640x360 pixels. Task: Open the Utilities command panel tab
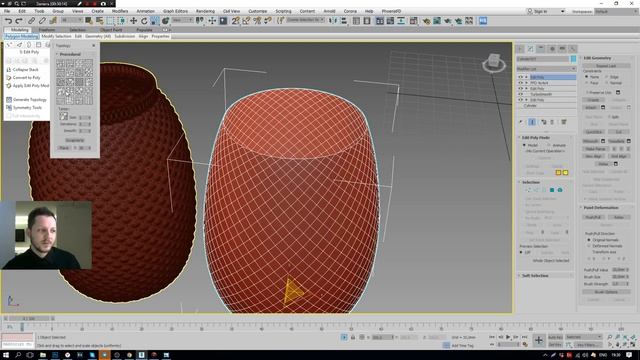tap(573, 49)
